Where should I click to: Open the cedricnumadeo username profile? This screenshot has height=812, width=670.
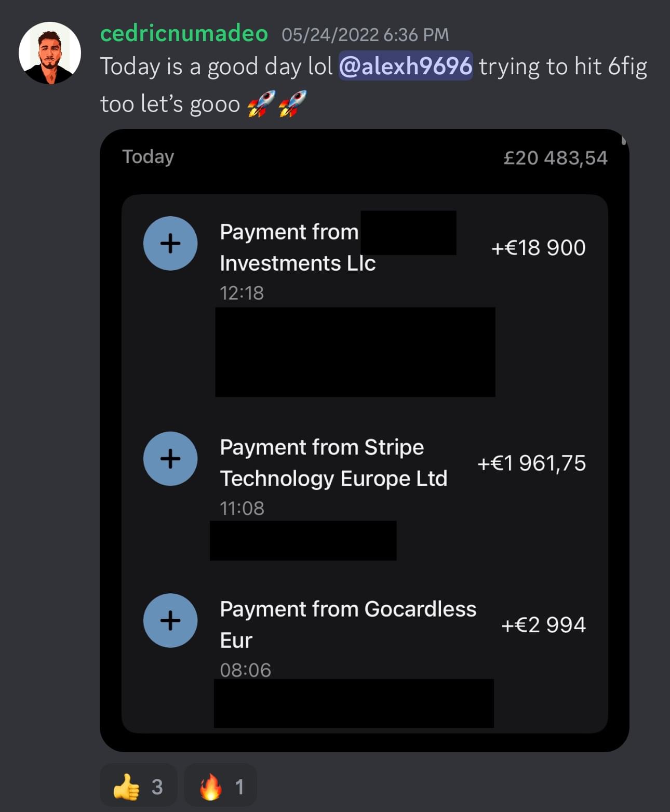point(184,34)
